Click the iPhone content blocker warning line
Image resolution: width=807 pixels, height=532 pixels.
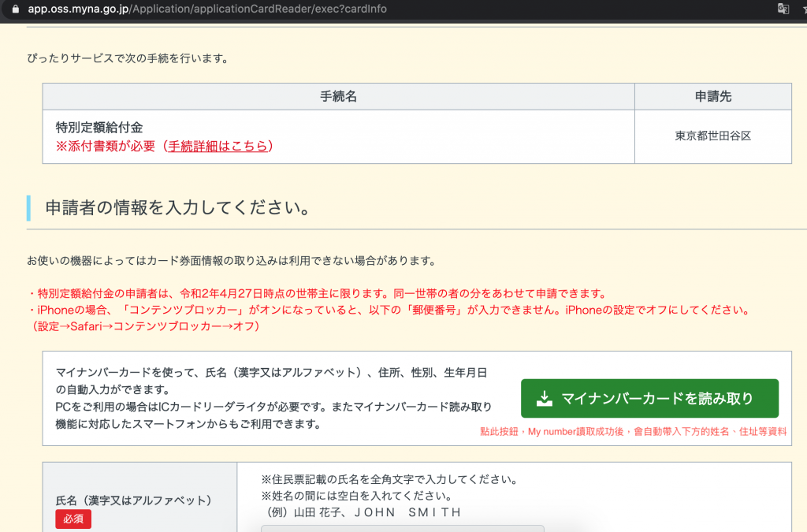pos(402,311)
